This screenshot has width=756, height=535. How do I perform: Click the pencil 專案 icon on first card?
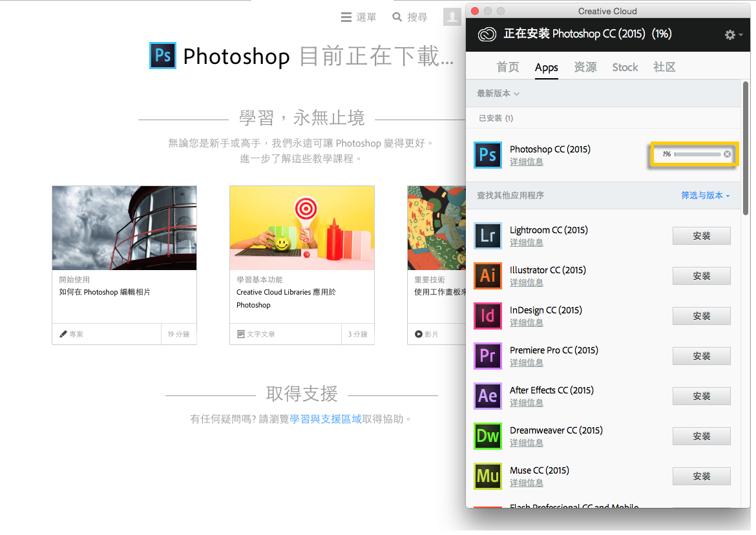(x=63, y=334)
